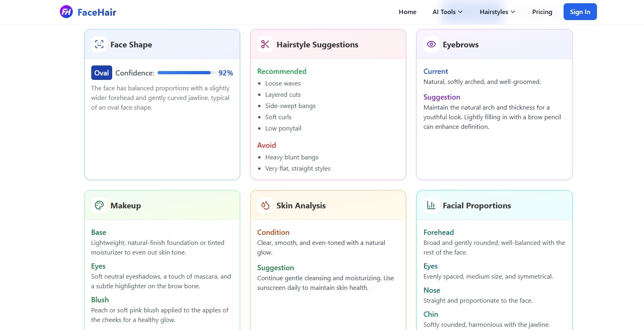Open the Pricing page
Image resolution: width=644 pixels, height=330 pixels.
(542, 12)
